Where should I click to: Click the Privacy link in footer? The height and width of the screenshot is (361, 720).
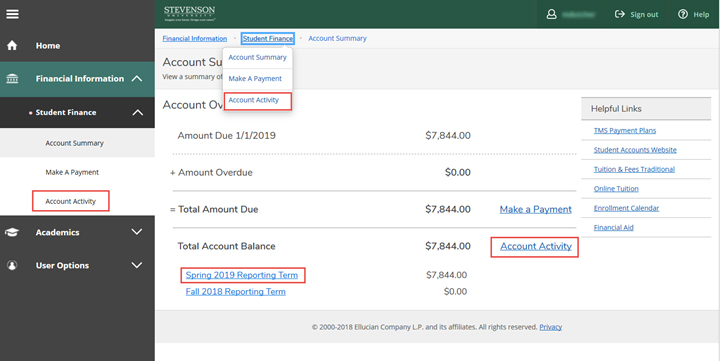pos(551,327)
